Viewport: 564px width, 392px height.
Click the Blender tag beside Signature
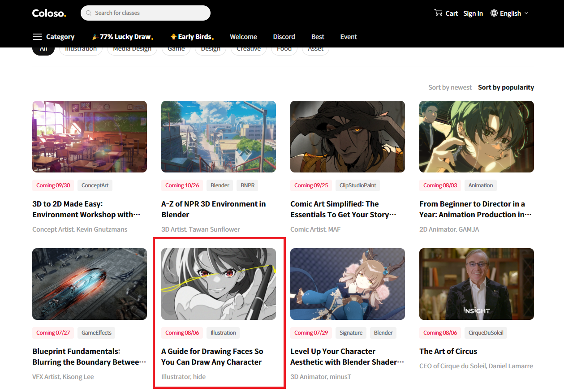tap(383, 333)
